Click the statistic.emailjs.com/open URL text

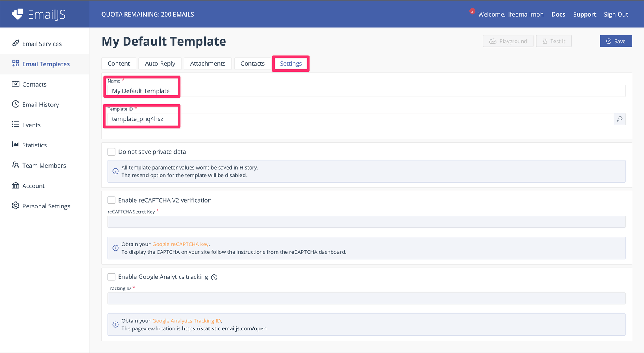(x=224, y=328)
